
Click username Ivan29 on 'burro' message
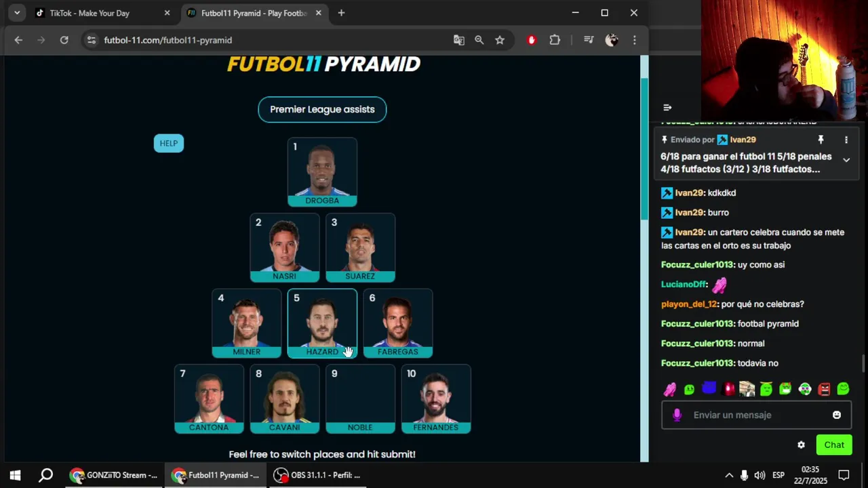pos(690,213)
